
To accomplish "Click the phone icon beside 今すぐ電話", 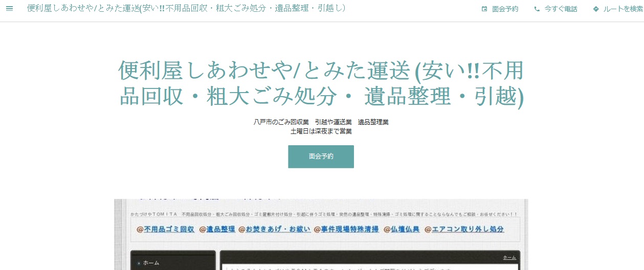I will [x=537, y=9].
